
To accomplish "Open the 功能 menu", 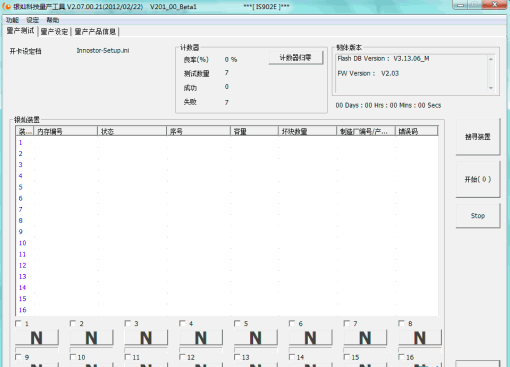I will [12, 20].
